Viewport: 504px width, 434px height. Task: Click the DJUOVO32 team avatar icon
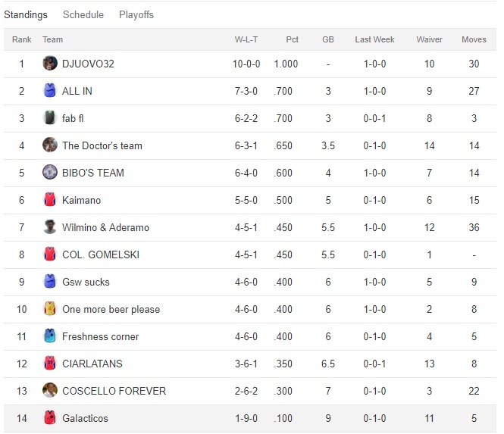point(50,64)
